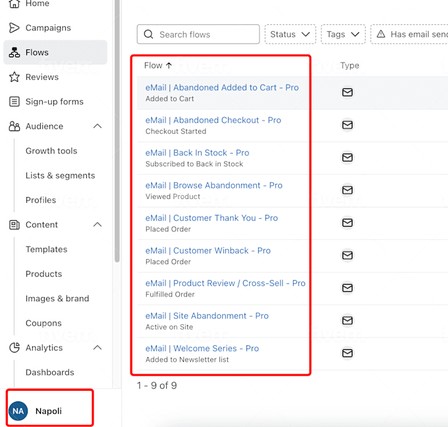The image size is (448, 427).
Task: Click the email type icon for Welcome Series
Action: tap(347, 353)
